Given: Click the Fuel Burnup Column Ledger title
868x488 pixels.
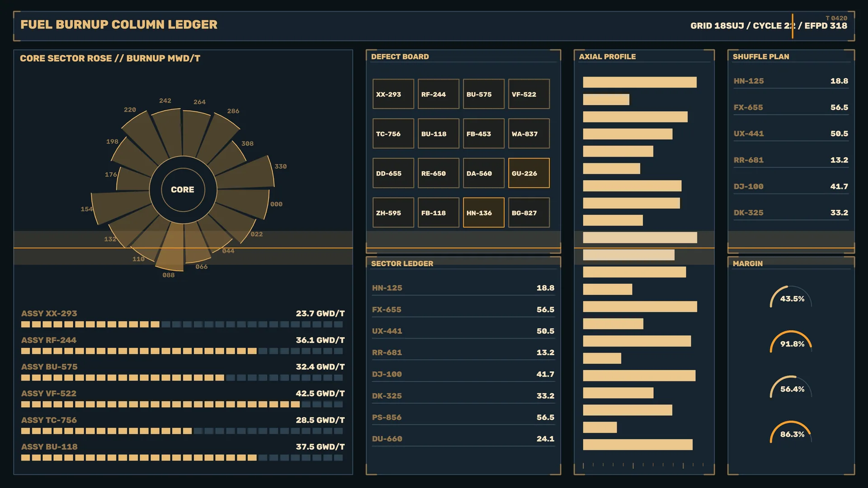Looking at the screenshot, I should pos(119,24).
